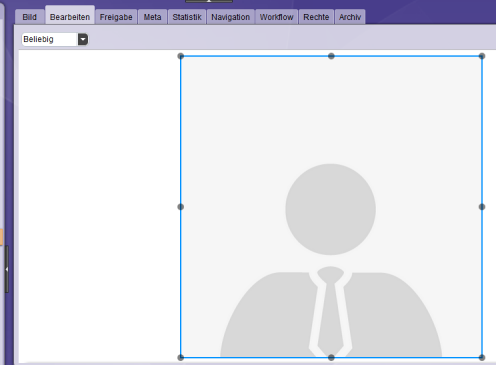Select the Meta tab
Viewport: 496px width, 365px height.
(x=152, y=17)
